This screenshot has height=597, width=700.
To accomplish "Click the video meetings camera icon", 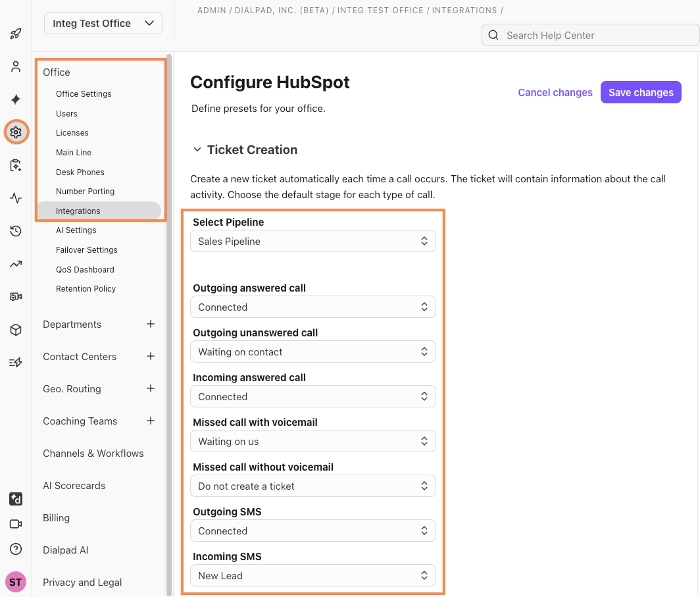I will point(16,524).
